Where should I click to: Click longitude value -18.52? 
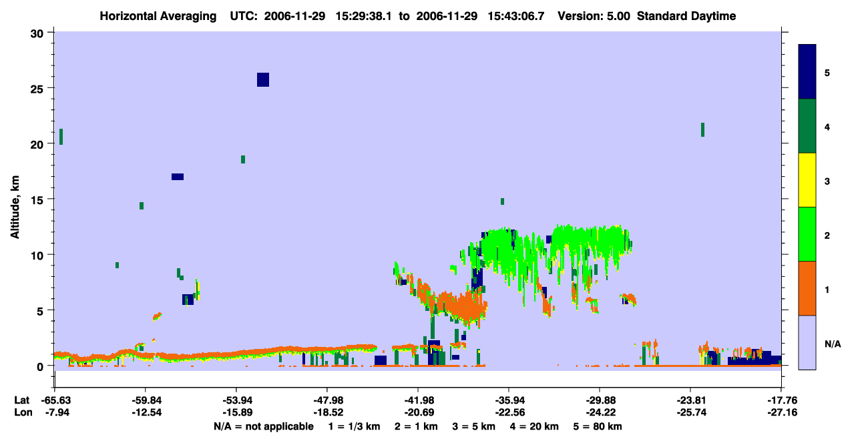[327, 413]
